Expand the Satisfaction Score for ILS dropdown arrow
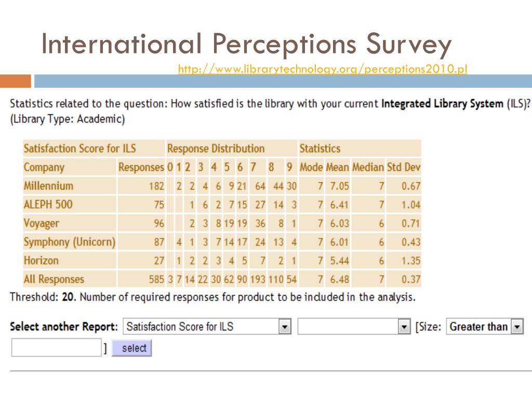The image size is (532, 399). coord(285,326)
